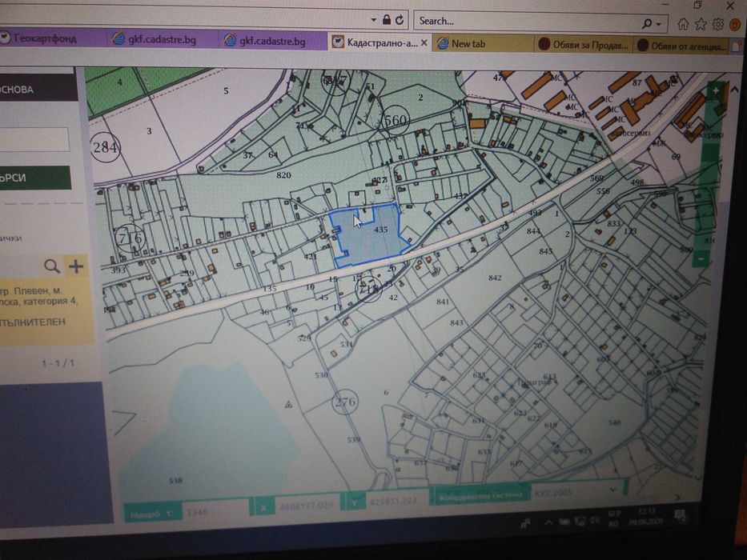Click the sidebar search input field
This screenshot has height=560, width=747.
pyautogui.click(x=34, y=139)
